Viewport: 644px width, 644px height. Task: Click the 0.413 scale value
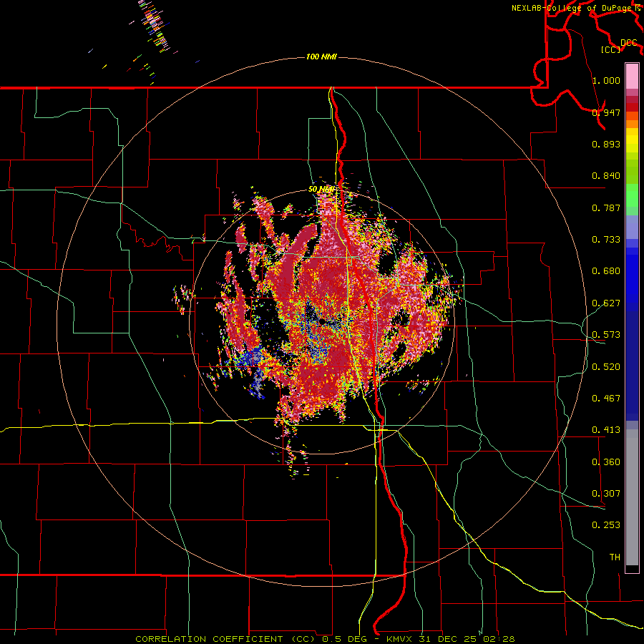pos(606,430)
